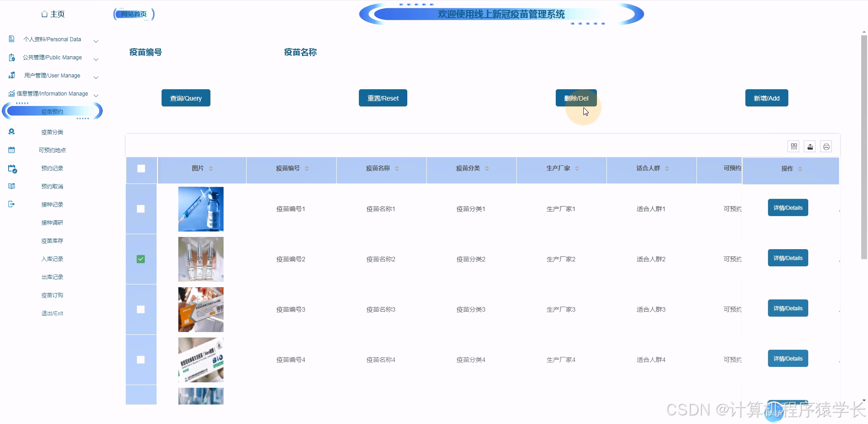
Task: Click the column display settings grid icon
Action: click(x=794, y=146)
